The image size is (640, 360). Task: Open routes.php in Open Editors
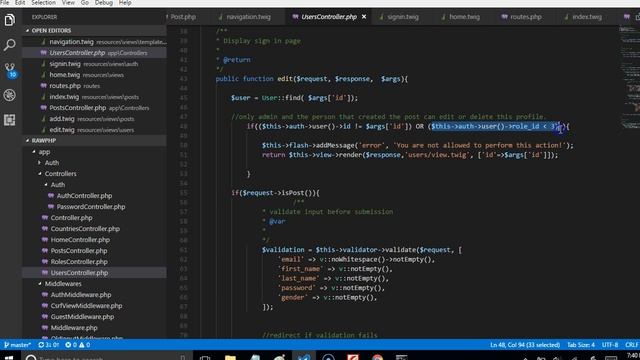(x=94, y=86)
